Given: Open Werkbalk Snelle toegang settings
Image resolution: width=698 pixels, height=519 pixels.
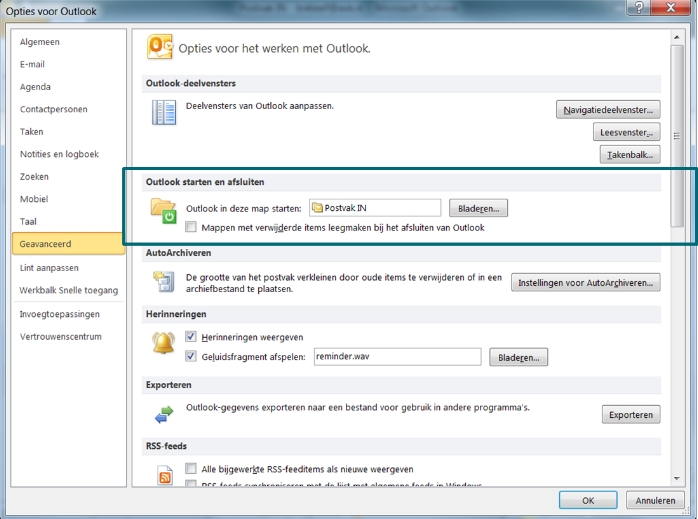Looking at the screenshot, I should pyautogui.click(x=69, y=290).
